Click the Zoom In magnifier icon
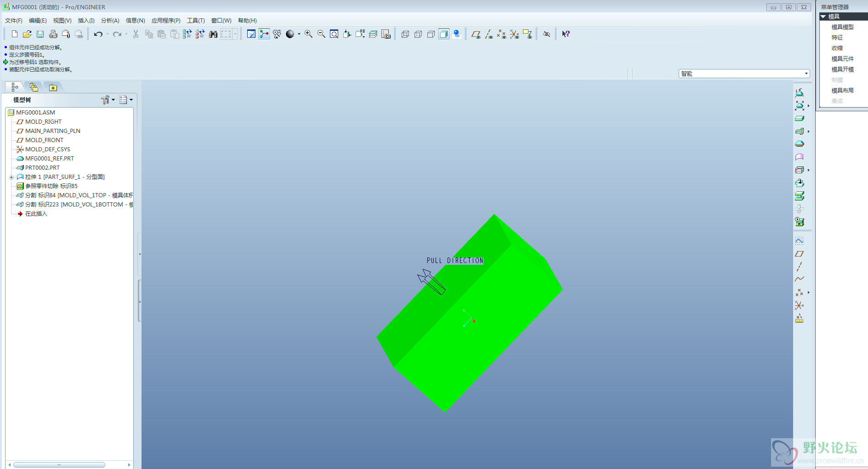This screenshot has height=469, width=868. point(308,34)
